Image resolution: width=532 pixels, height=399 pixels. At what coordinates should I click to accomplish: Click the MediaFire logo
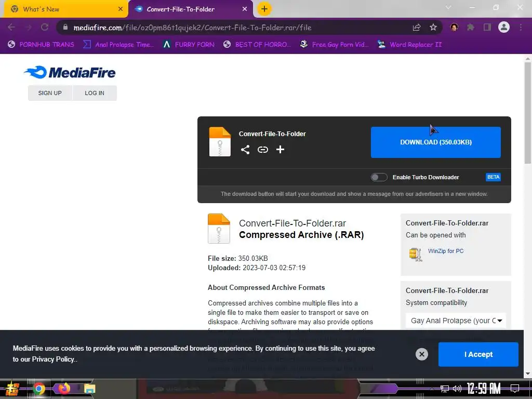coord(70,72)
